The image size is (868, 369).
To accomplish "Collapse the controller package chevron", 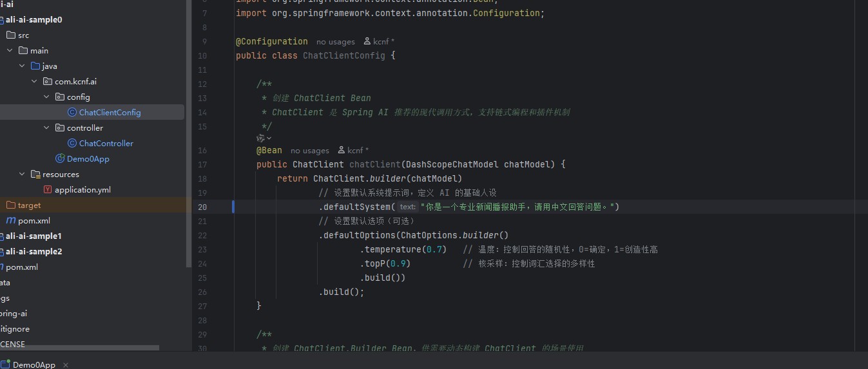I will click(46, 128).
